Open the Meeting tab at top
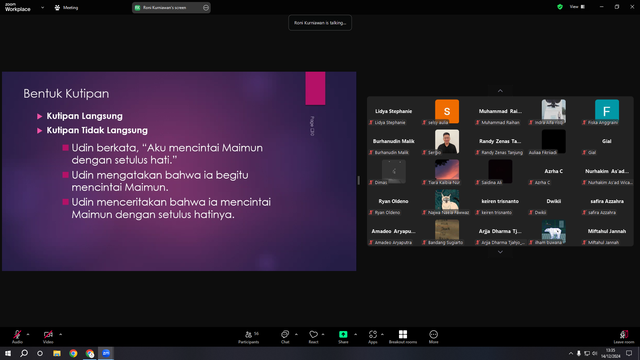The image size is (640, 360). pos(67,7)
